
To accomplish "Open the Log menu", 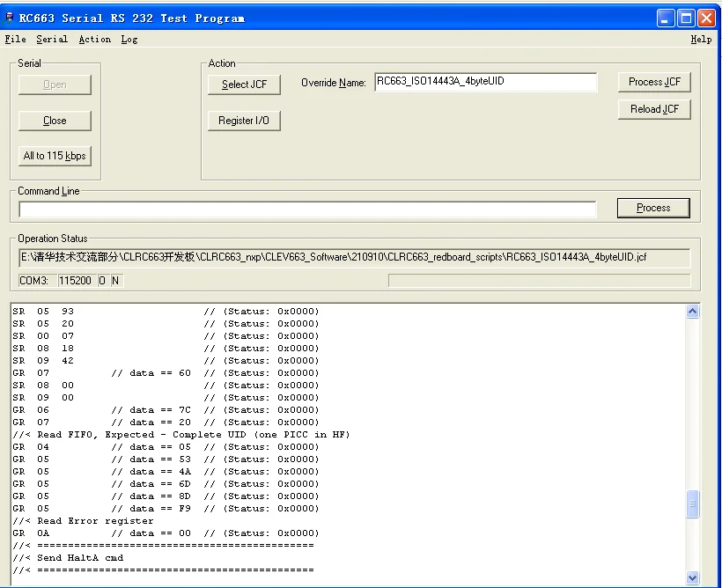I will (129, 40).
